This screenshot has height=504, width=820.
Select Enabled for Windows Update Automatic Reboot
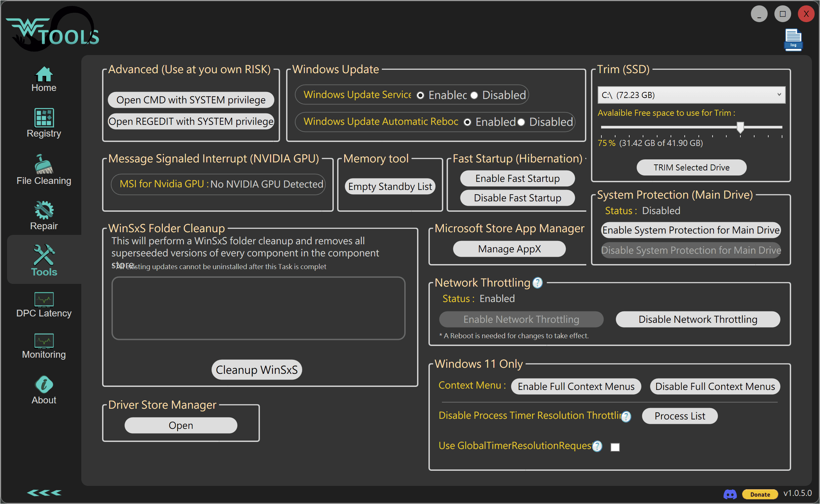coord(467,122)
